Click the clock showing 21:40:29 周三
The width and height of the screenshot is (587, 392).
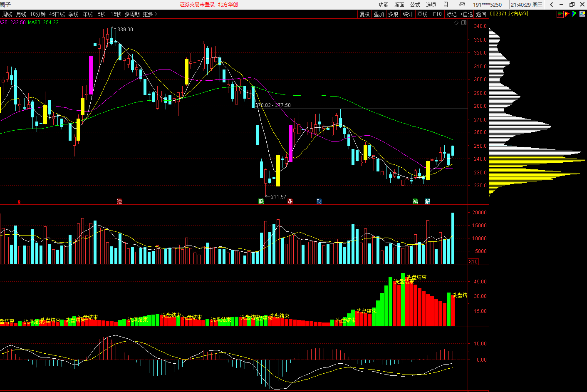527,5
